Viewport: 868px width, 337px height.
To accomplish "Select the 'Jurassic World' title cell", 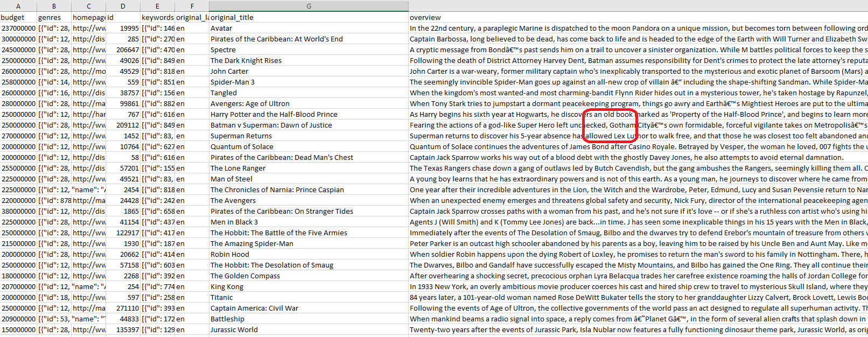I will tap(234, 329).
